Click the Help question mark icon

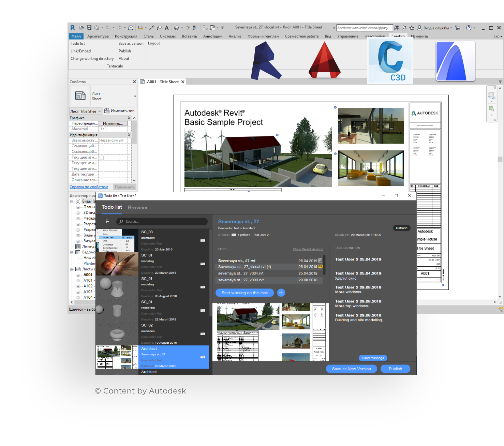[469, 28]
